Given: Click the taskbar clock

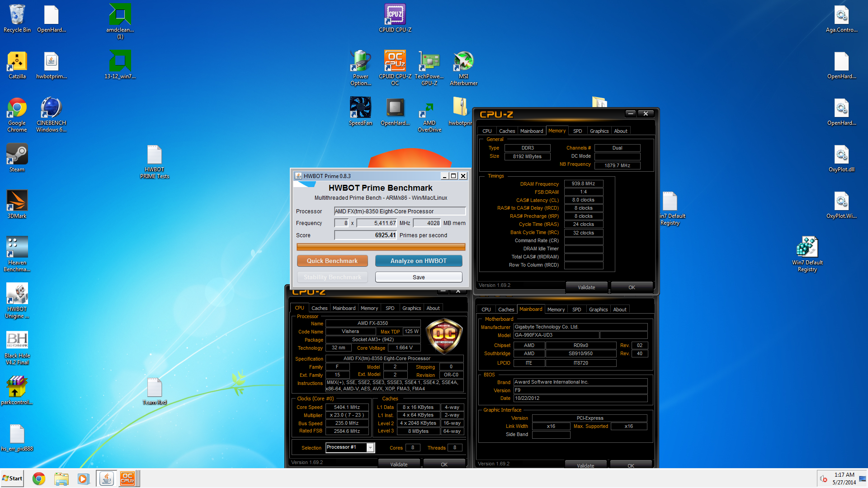Looking at the screenshot, I should (x=844, y=479).
